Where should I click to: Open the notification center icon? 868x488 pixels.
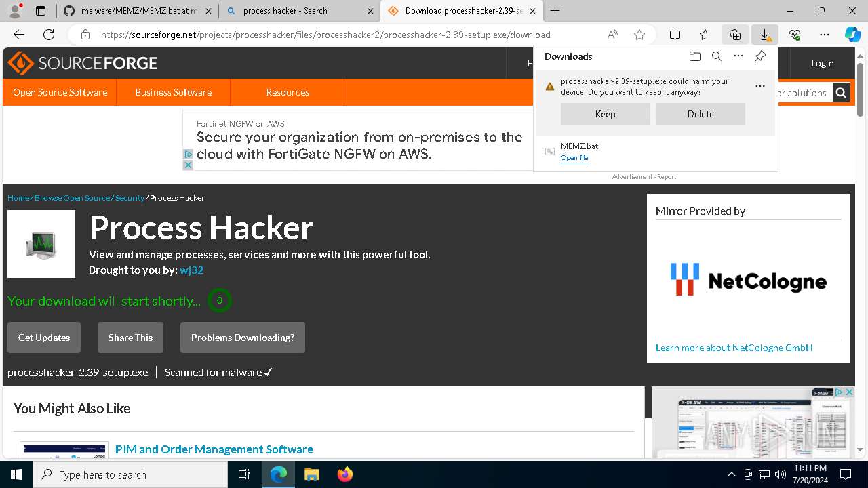click(x=846, y=474)
